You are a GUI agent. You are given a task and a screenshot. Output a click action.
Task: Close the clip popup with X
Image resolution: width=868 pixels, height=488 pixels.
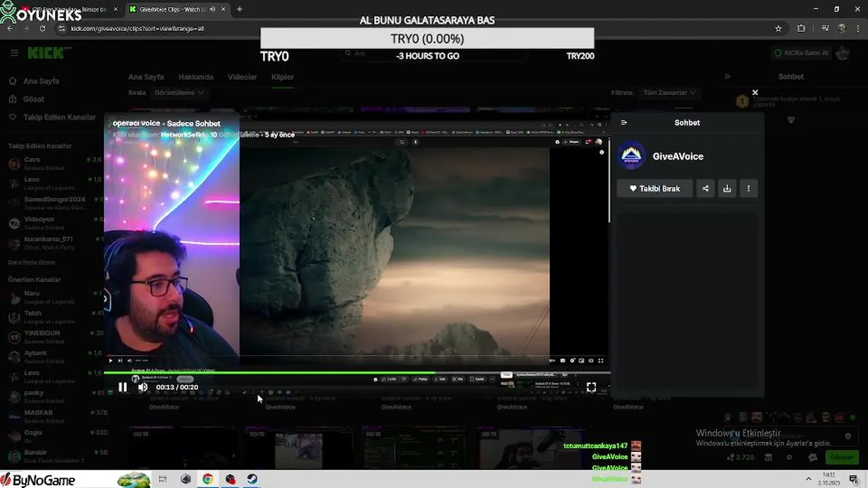[x=755, y=92]
